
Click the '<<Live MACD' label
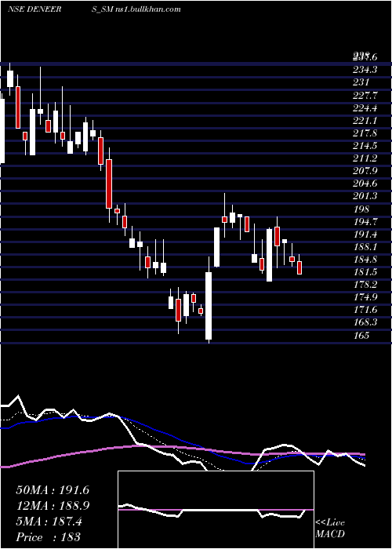point(330,529)
